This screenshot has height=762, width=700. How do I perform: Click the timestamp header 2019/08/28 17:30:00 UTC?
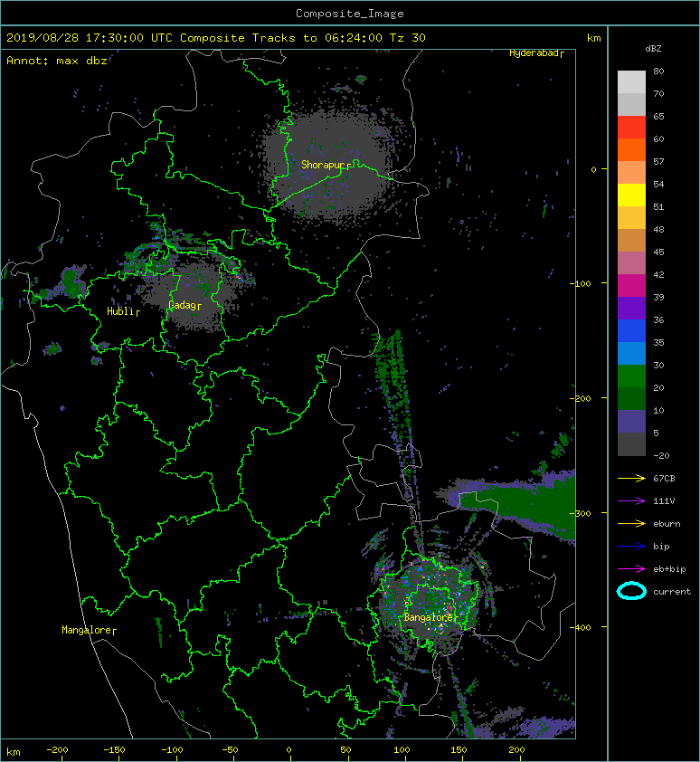click(90, 38)
